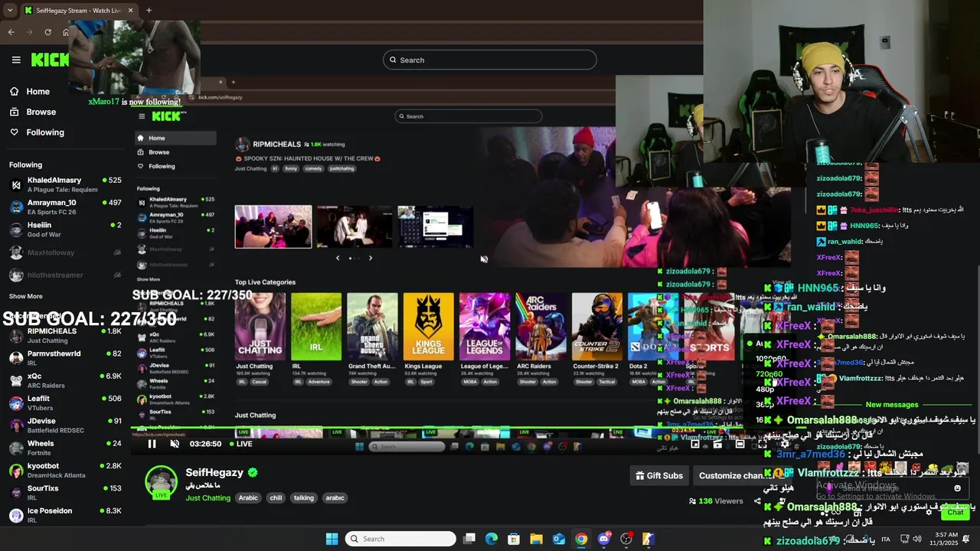Open the outer Kick hamburger menu

pyautogui.click(x=16, y=60)
